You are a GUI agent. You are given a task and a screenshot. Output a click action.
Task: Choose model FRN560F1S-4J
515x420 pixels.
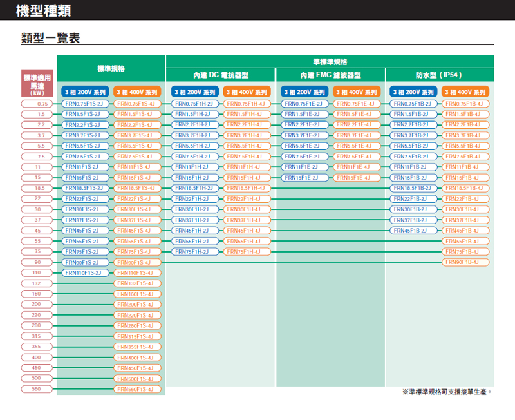click(x=136, y=389)
